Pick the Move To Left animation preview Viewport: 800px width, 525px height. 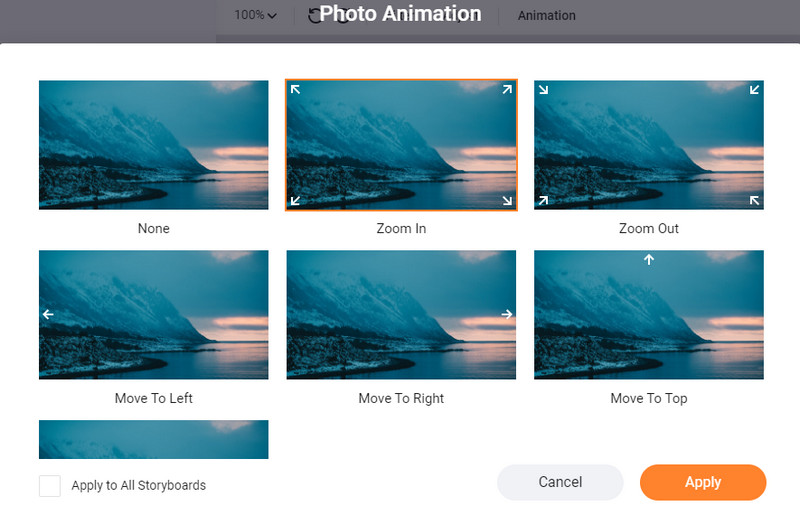pyautogui.click(x=153, y=315)
